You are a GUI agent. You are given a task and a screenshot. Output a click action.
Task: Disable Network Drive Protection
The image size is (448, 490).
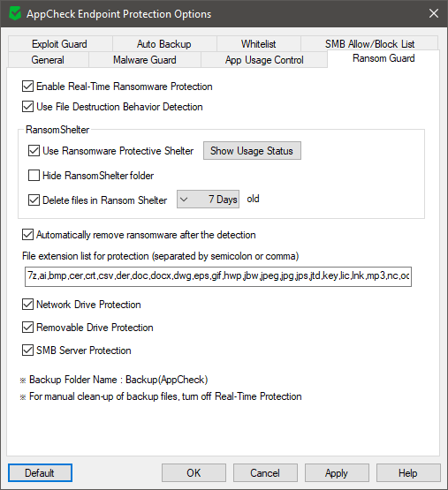(28, 305)
